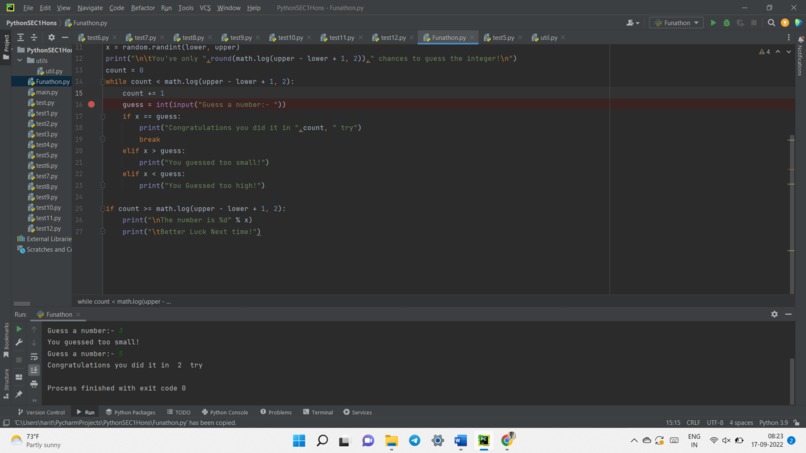Restore layout icon in Run panel
806x453 pixels.
[x=19, y=377]
